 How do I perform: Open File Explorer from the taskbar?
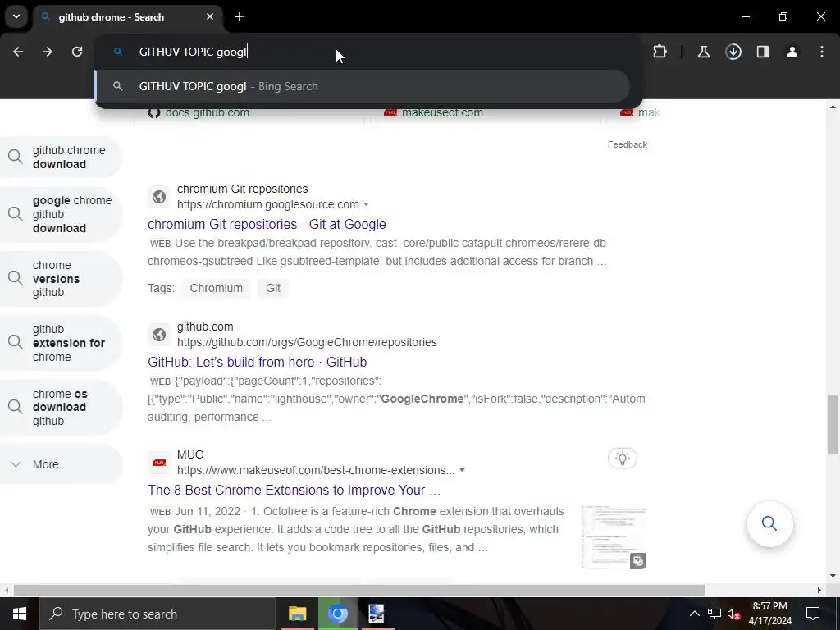point(297,614)
